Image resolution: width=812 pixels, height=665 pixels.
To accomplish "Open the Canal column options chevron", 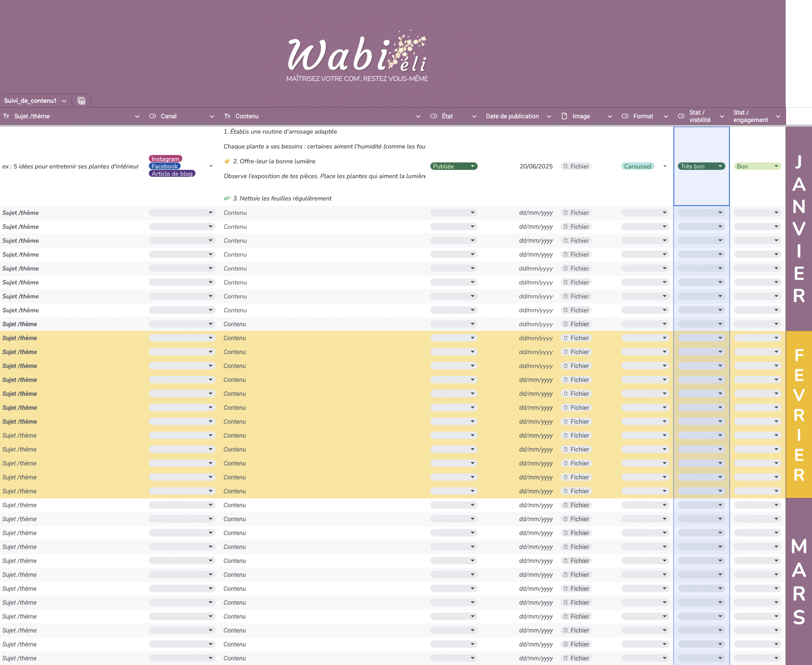I will 212,117.
